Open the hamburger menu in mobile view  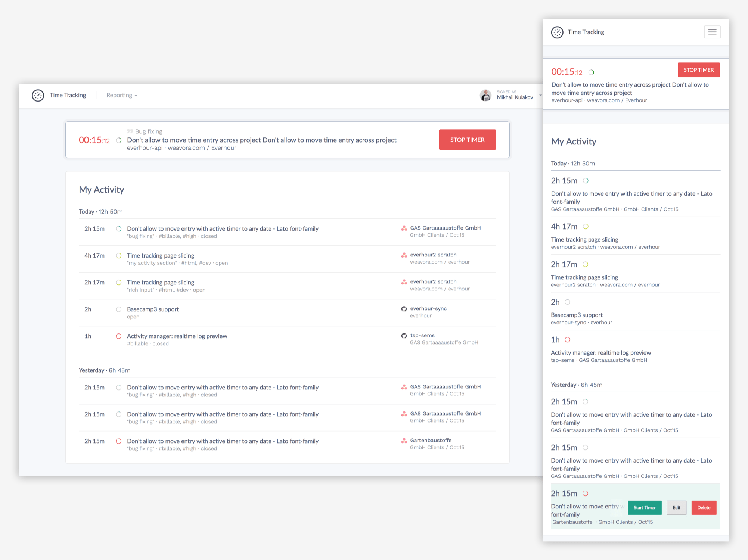[x=712, y=32]
